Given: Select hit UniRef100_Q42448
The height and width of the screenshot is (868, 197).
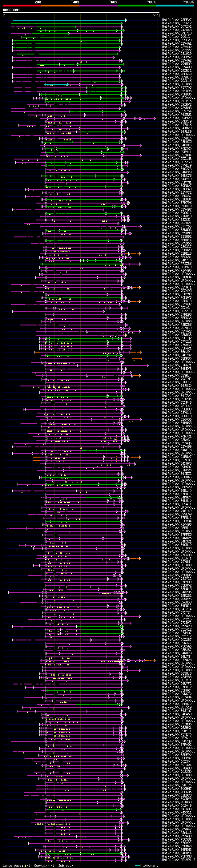Looking at the screenshot, I should click(x=177, y=30).
